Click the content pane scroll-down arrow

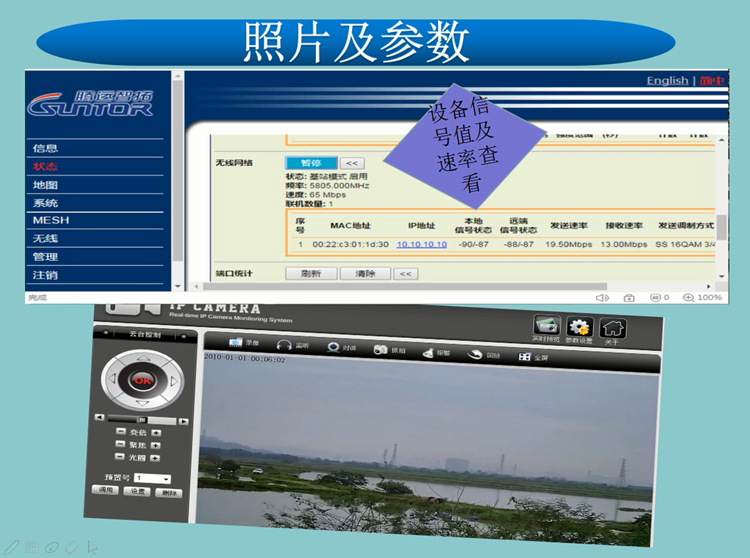[x=721, y=276]
